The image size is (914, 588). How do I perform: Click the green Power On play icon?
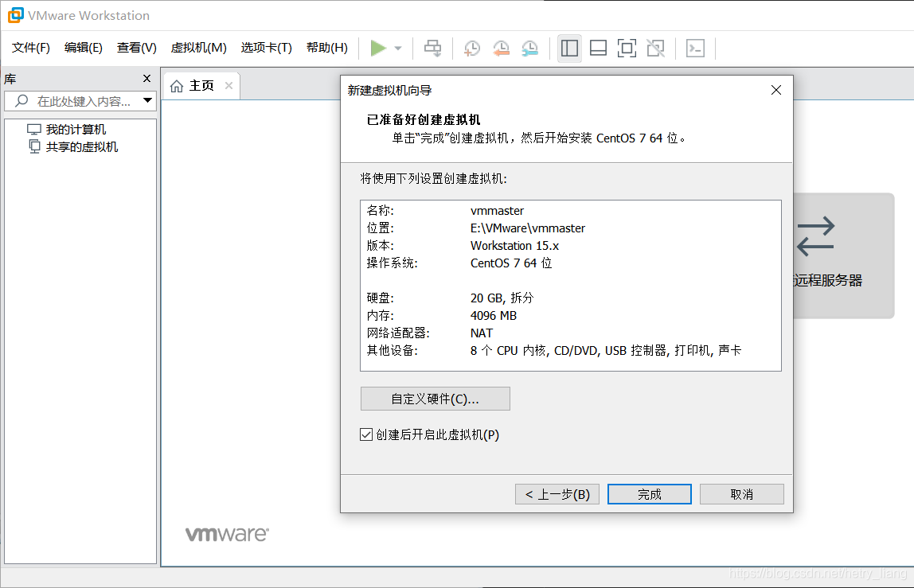(x=378, y=48)
